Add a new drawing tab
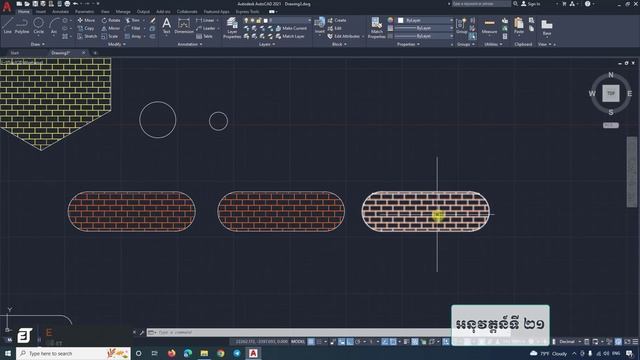 tap(95, 53)
